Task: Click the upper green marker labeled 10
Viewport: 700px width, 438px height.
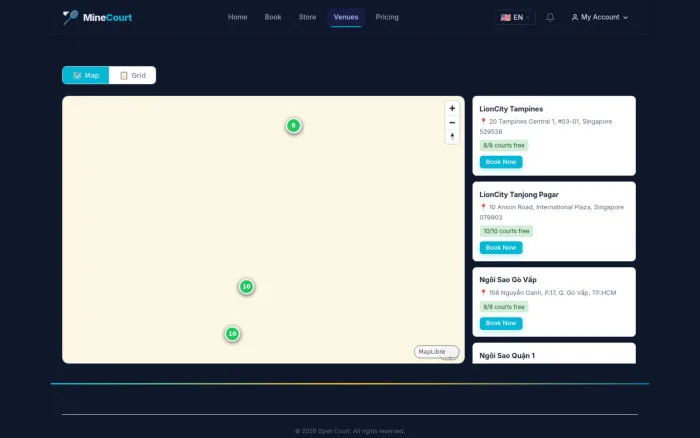Action: point(246,287)
